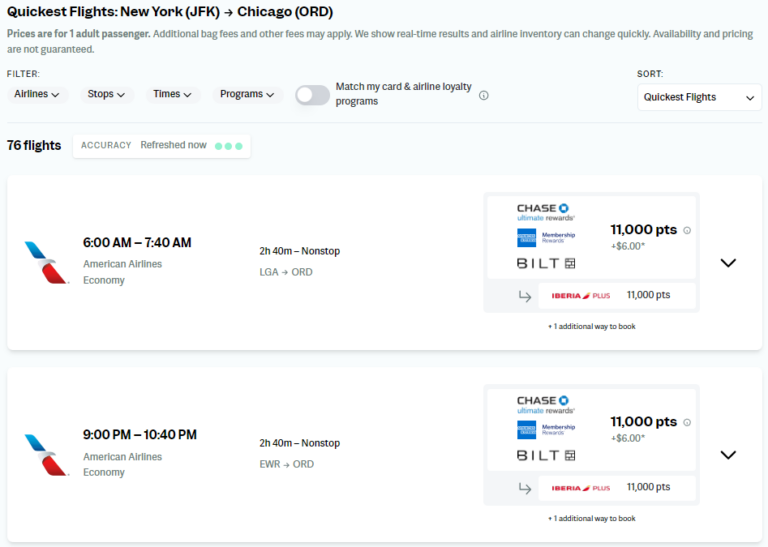Click the Accuracy Refreshed now status badge
Viewport: 768px width, 547px height.
(x=162, y=146)
